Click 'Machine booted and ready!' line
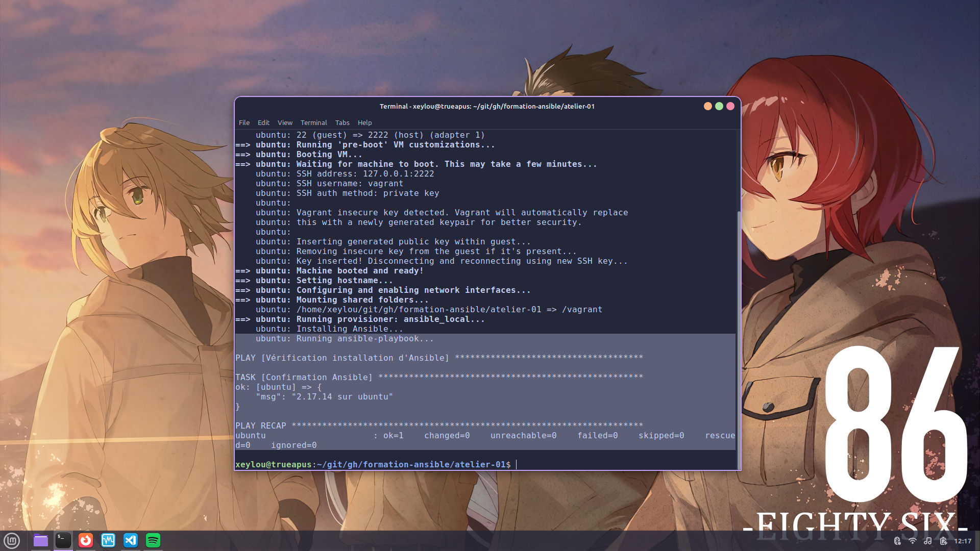Viewport: 980px width, 551px height. coord(329,270)
